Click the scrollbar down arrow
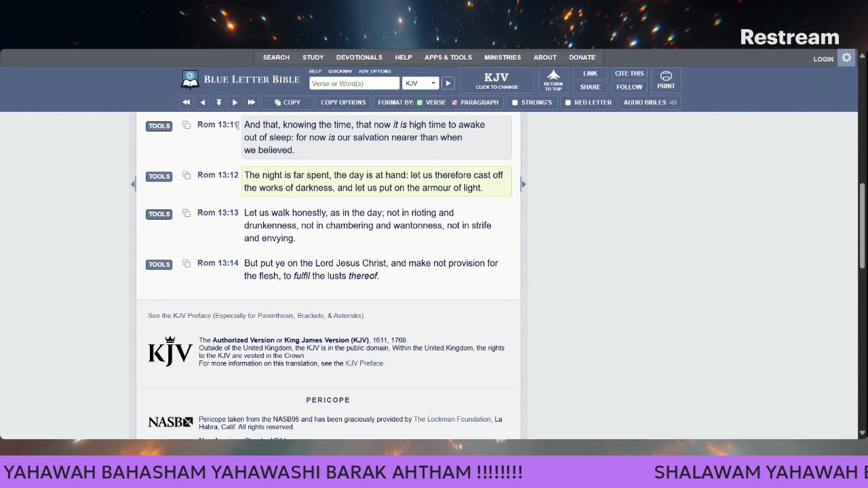This screenshot has height=488, width=868. 863,433
